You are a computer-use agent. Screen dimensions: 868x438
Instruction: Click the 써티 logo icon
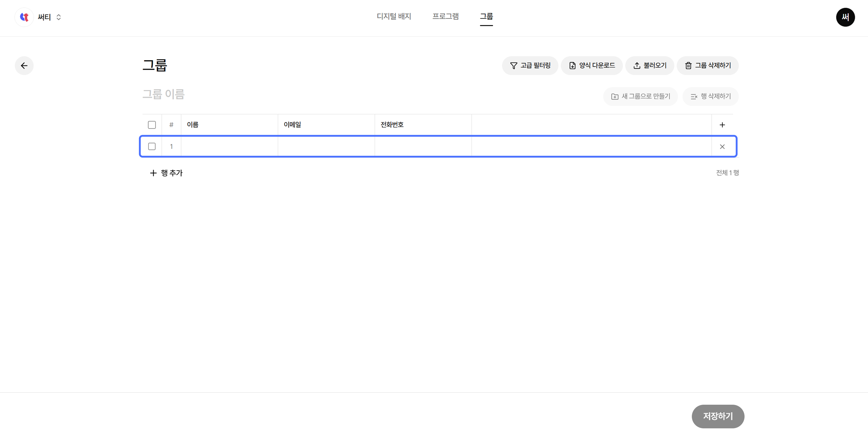point(24,17)
